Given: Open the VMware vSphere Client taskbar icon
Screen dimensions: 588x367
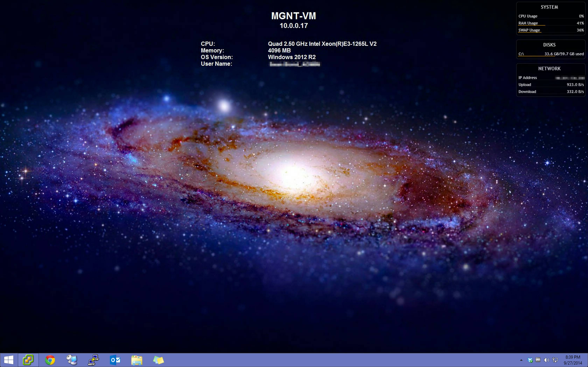Looking at the screenshot, I should [28, 360].
